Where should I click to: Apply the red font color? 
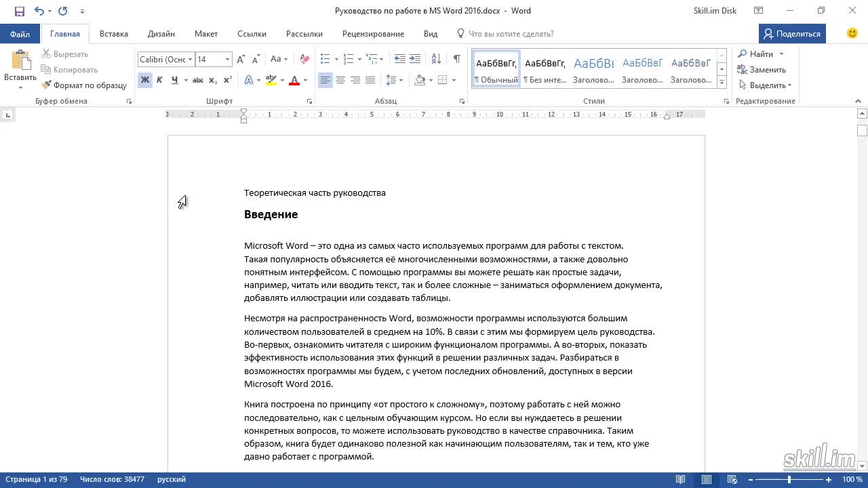294,80
